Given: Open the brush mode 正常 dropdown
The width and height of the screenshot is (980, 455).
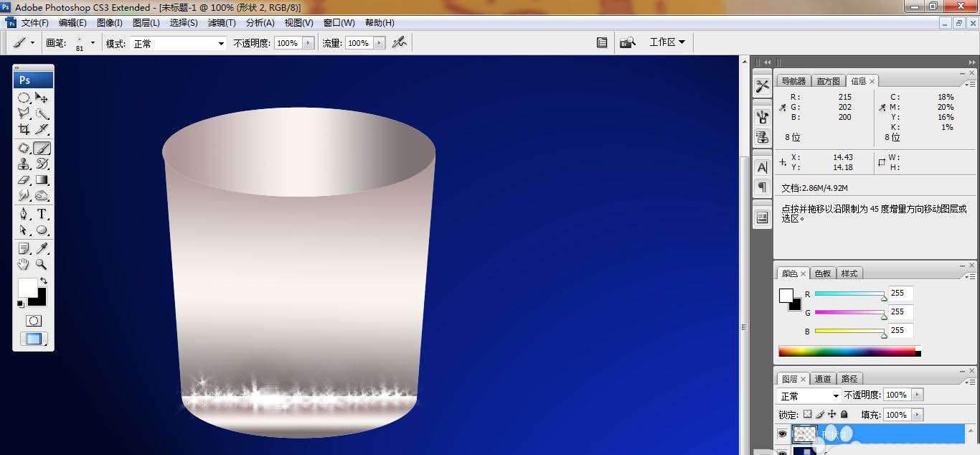Looking at the screenshot, I should pos(178,43).
